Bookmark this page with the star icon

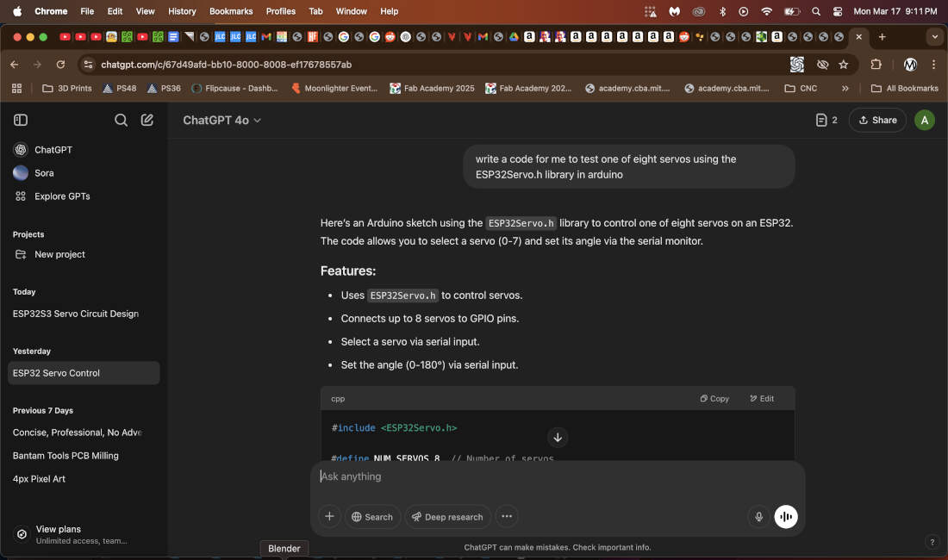coord(844,65)
